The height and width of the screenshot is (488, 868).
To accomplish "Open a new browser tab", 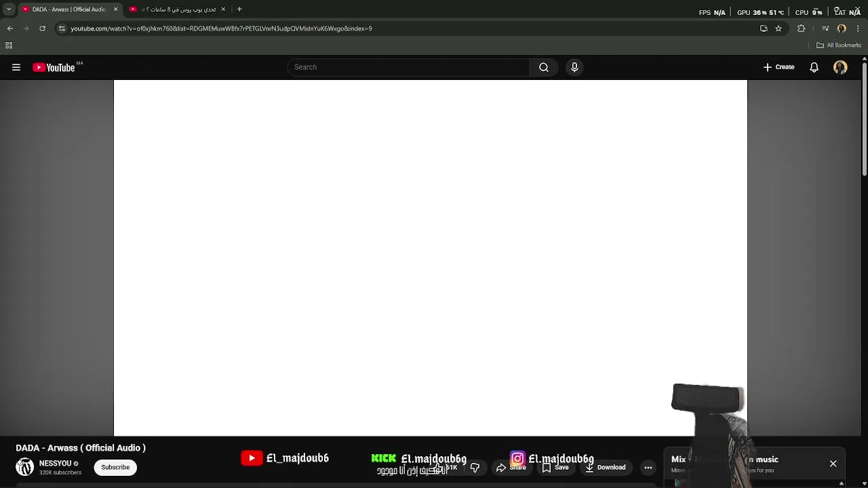I will click(239, 9).
